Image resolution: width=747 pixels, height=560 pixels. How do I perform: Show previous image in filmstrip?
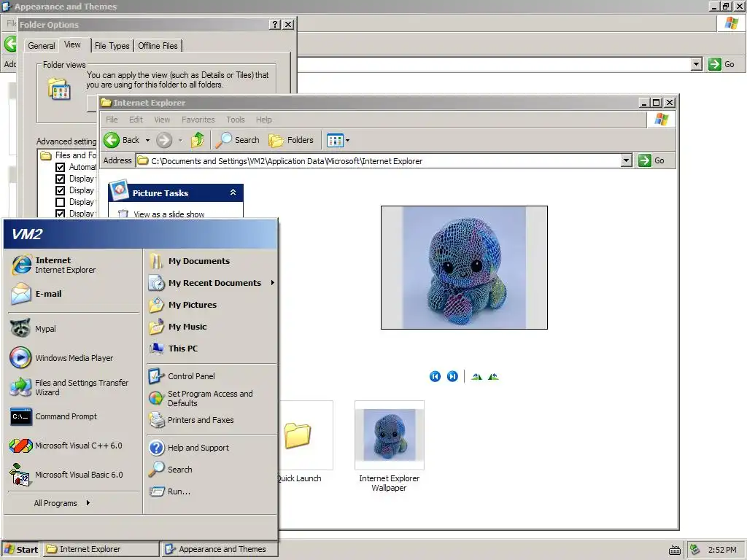435,377
